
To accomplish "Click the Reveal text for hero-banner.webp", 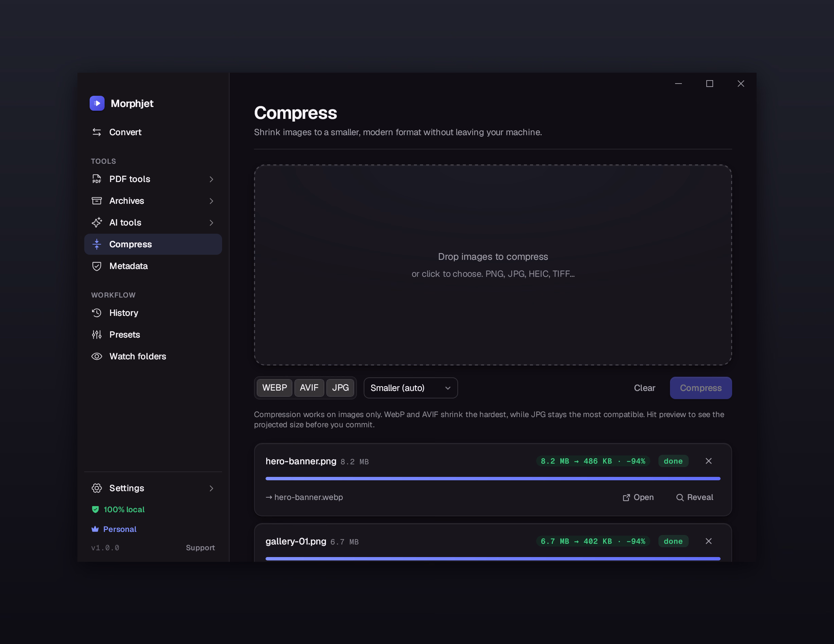I will coord(700,497).
